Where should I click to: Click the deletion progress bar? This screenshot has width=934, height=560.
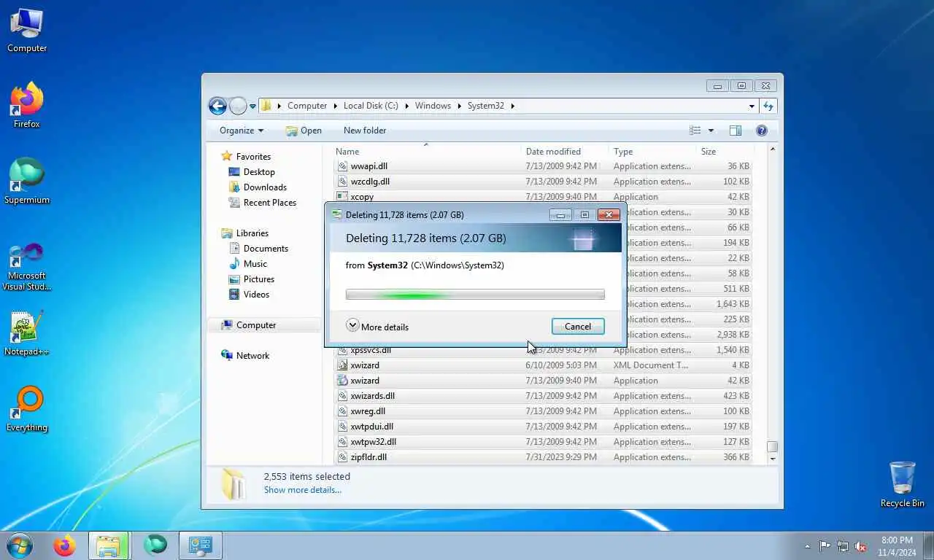point(475,295)
